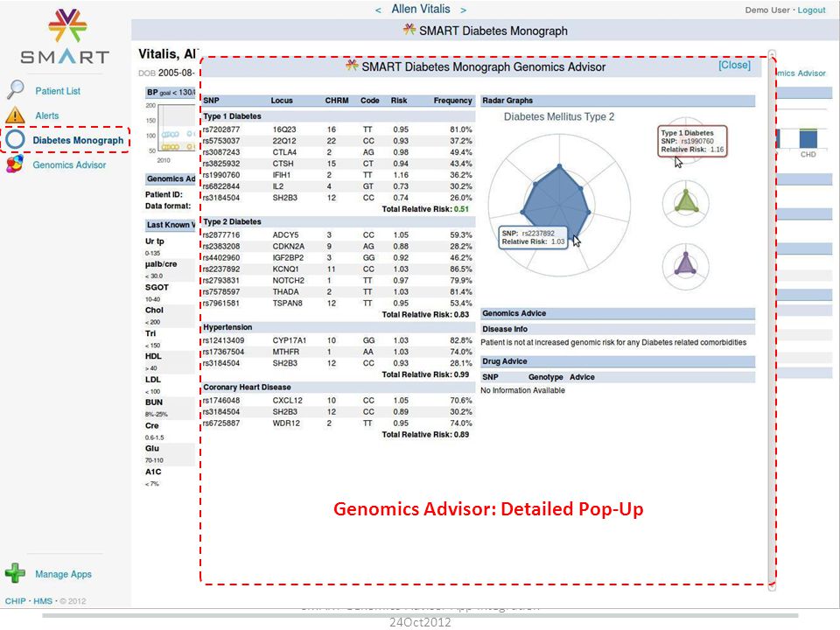Screen dimensions: 840x630
Task: Open Diabetes Monograph in sidebar
Action: click(78, 140)
